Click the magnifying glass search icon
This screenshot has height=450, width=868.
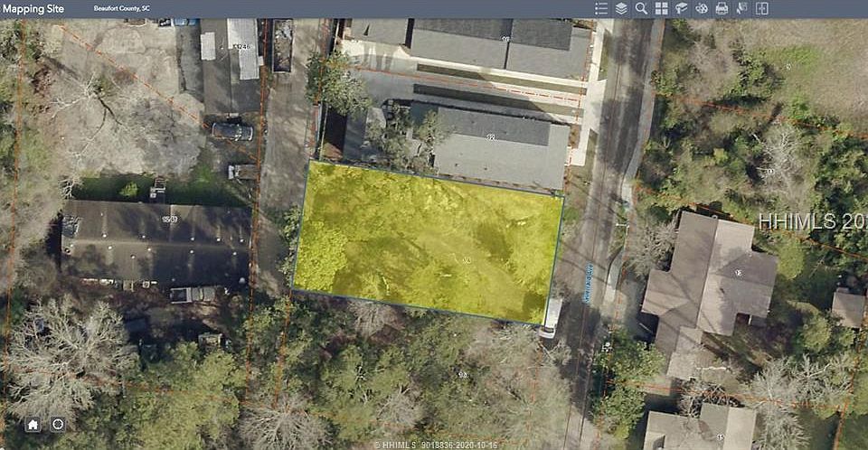pos(641,8)
